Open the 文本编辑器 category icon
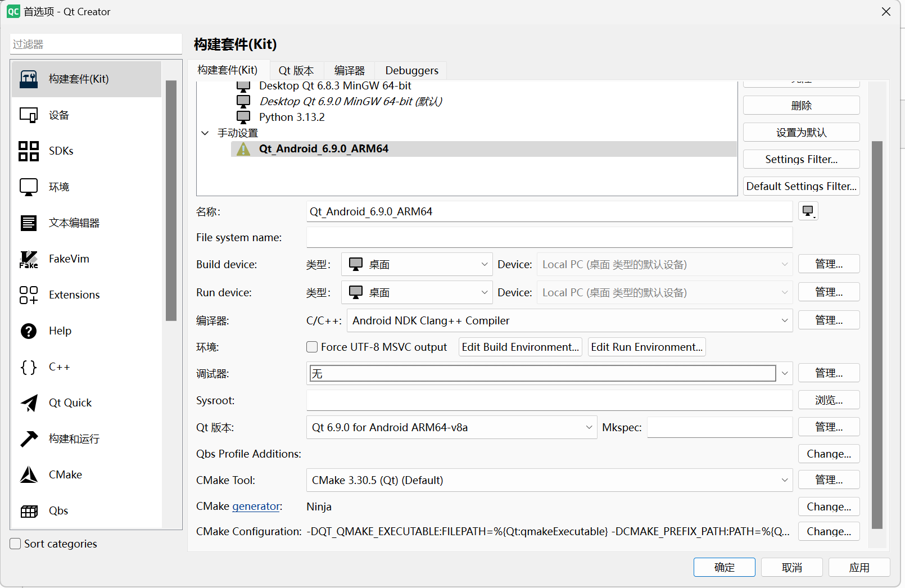 (29, 223)
